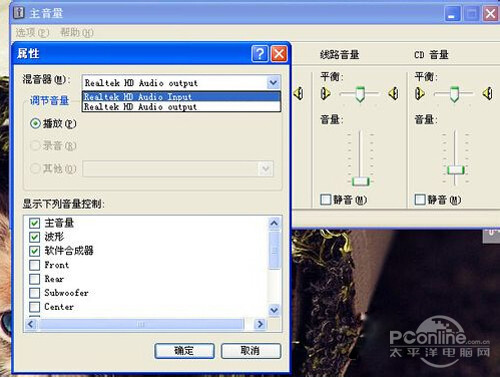Click 取消 to cancel properties

pos(251,351)
